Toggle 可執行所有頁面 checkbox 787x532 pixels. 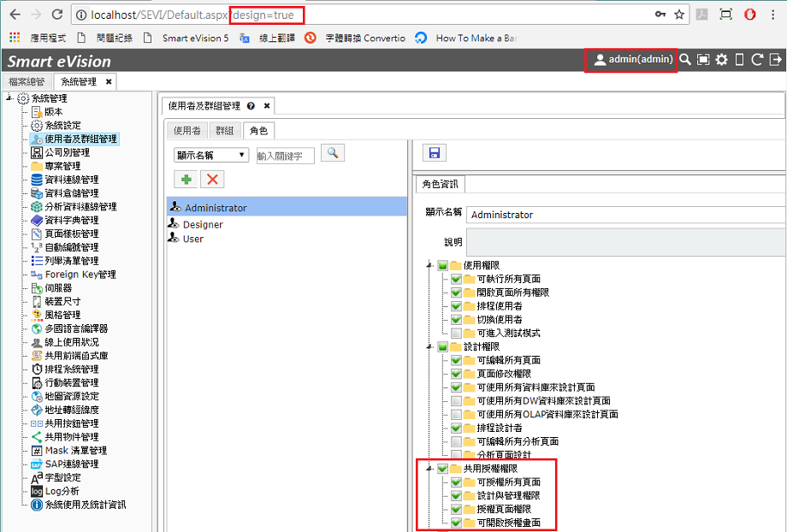pos(456,279)
